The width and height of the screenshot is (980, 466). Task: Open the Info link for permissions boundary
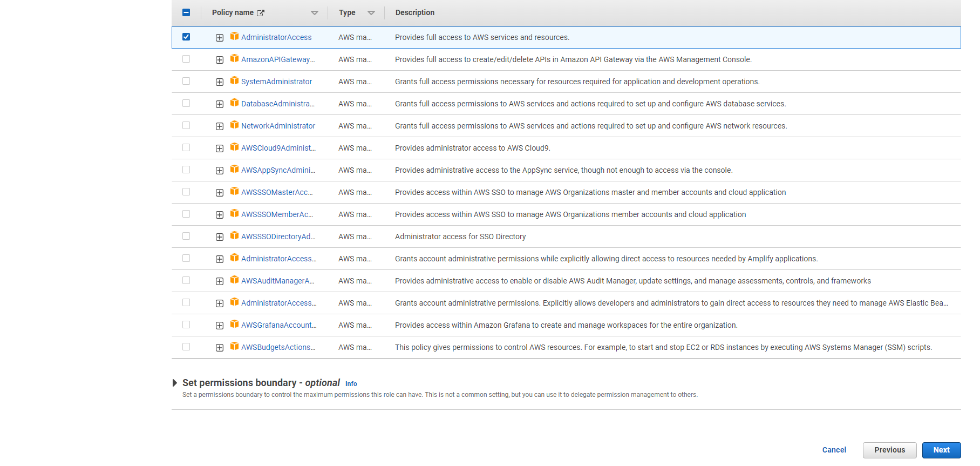pos(351,384)
